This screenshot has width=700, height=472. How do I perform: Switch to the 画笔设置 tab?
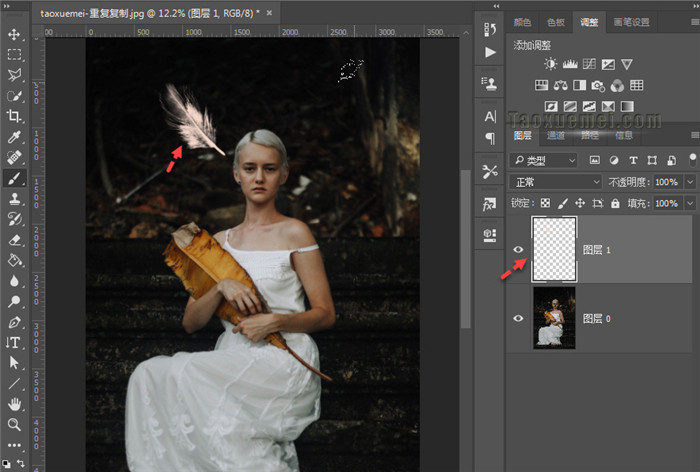tap(631, 22)
